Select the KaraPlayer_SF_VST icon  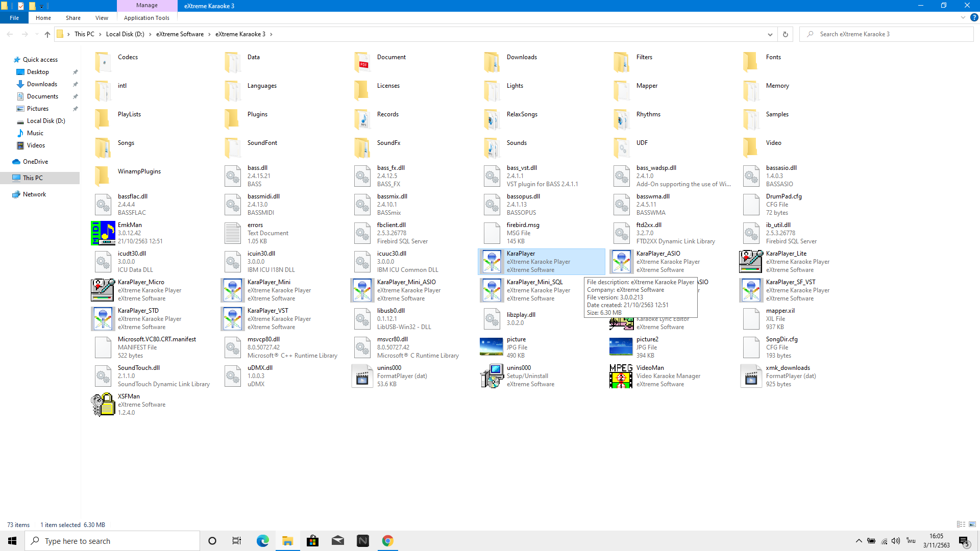pos(751,290)
